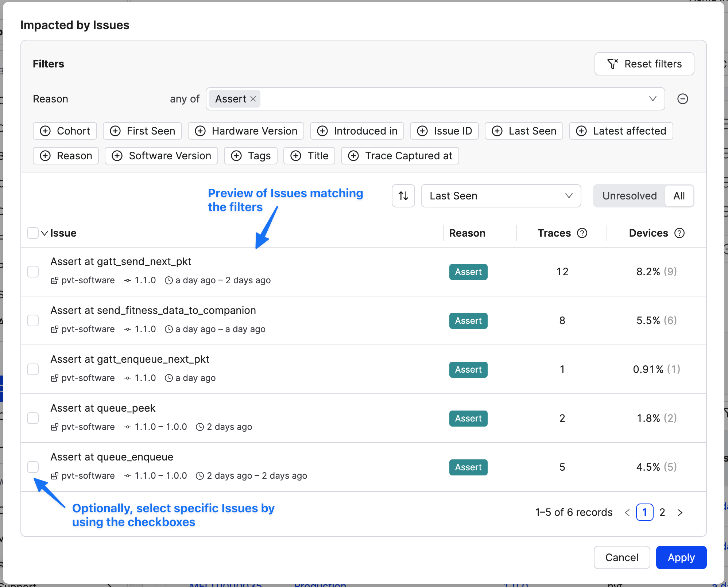Click the Traces help question mark icon

pyautogui.click(x=582, y=233)
